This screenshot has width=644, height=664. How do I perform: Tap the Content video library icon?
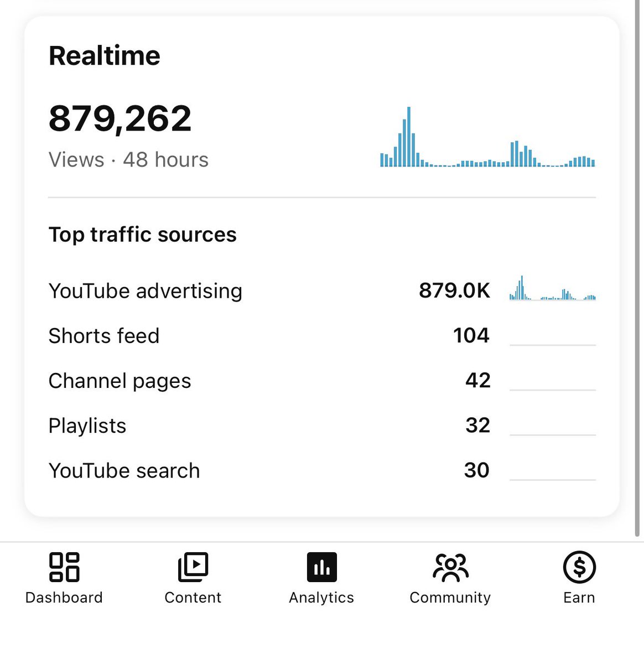193,567
